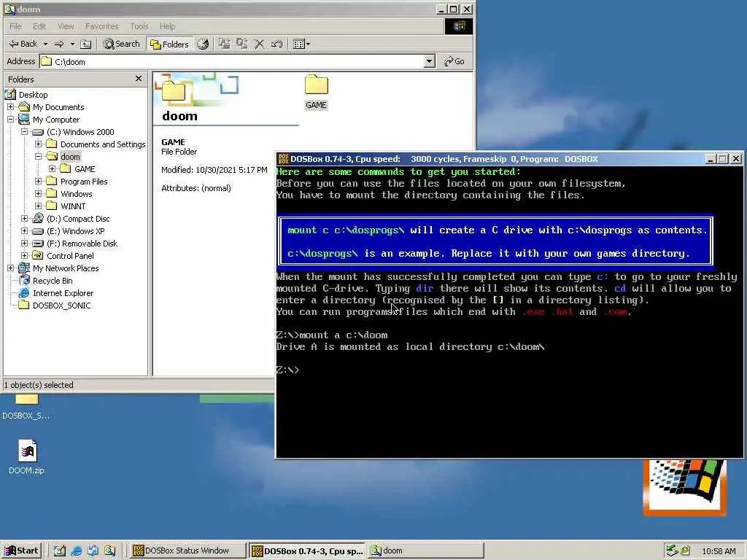Image resolution: width=747 pixels, height=560 pixels.
Task: Select Control Panel in tree
Action: click(x=70, y=256)
